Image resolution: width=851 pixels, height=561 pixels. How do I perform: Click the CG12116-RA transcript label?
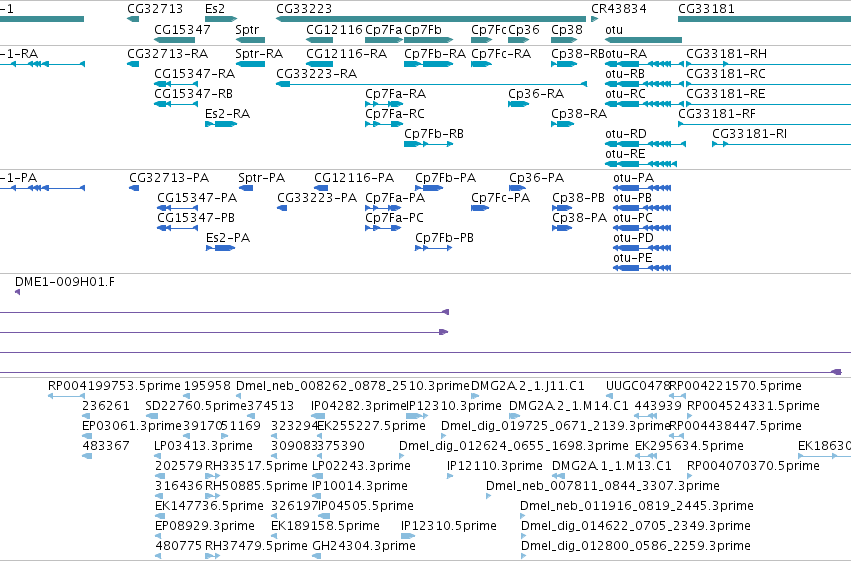click(347, 54)
